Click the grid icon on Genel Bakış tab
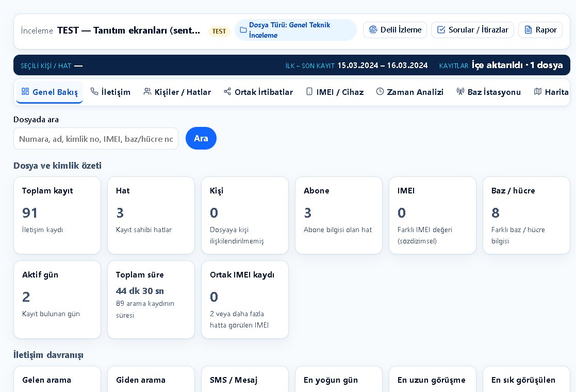The height and width of the screenshot is (392, 576). pyautogui.click(x=25, y=91)
